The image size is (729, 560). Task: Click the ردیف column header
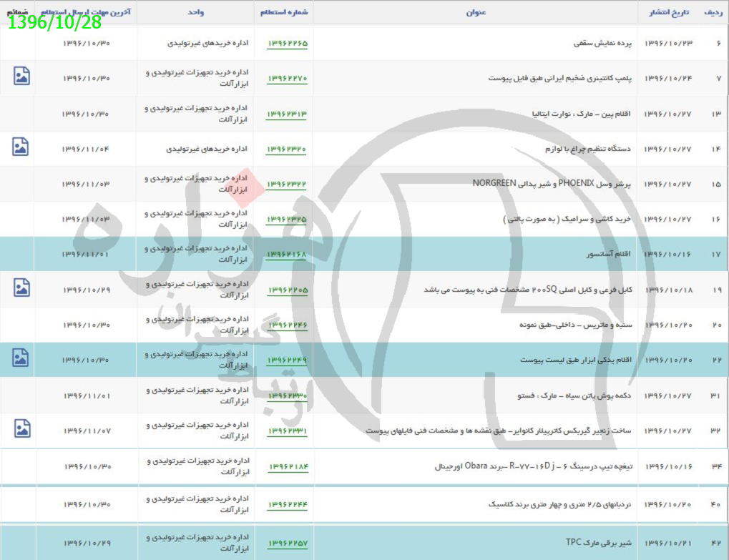pos(713,13)
